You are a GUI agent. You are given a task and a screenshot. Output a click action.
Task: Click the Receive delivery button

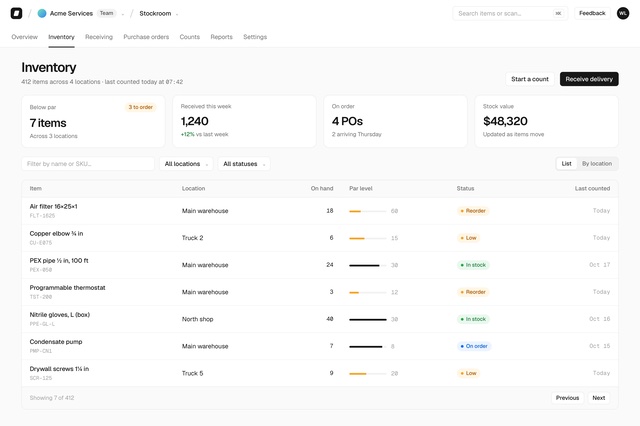point(589,79)
